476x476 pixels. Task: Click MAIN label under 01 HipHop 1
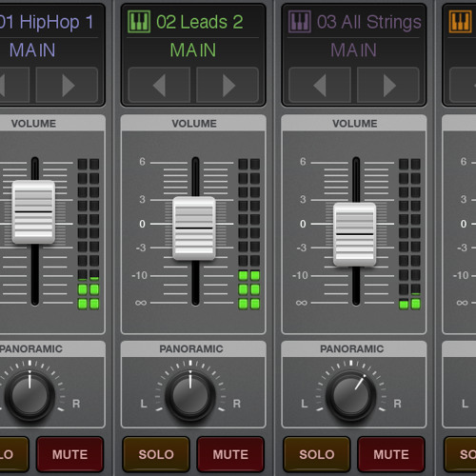coord(32,50)
